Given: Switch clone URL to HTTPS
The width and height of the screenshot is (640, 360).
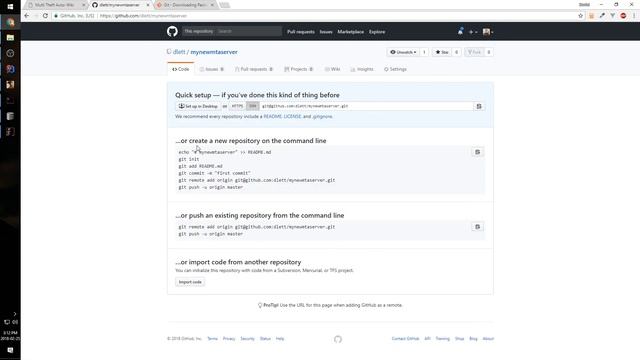Looking at the screenshot, I should coord(237,106).
